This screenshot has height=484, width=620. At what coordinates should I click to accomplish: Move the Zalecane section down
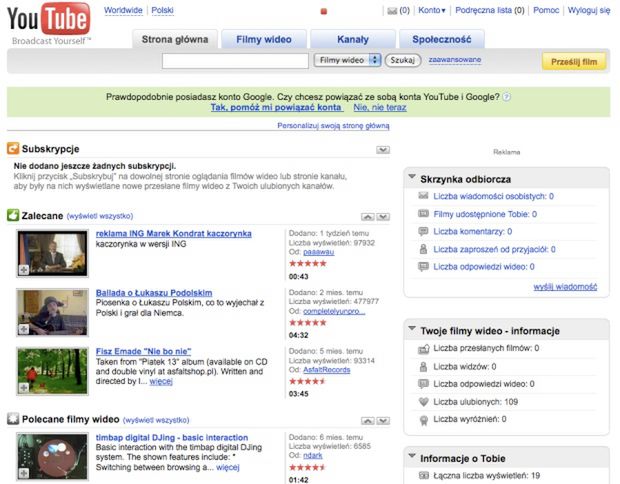point(383,217)
